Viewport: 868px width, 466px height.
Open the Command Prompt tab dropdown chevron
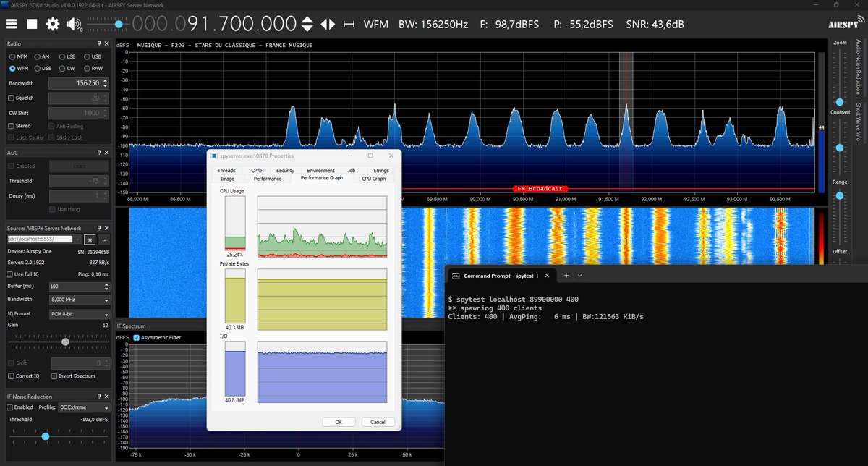click(x=580, y=276)
